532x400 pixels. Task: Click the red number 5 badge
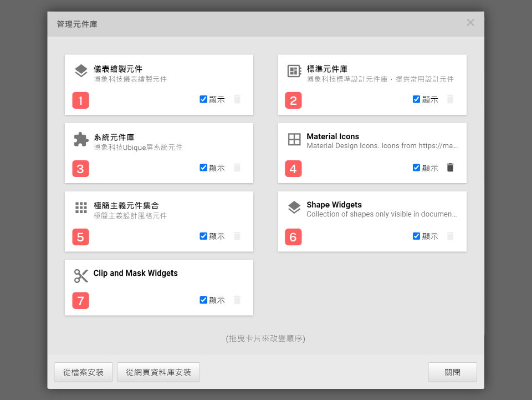pyautogui.click(x=80, y=237)
